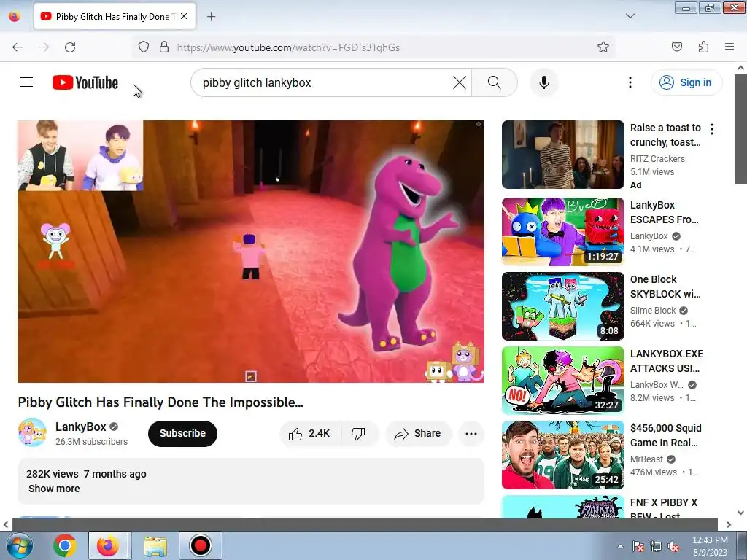Open YouTube settings three-dot menu
The height and width of the screenshot is (560, 747).
coord(630,82)
